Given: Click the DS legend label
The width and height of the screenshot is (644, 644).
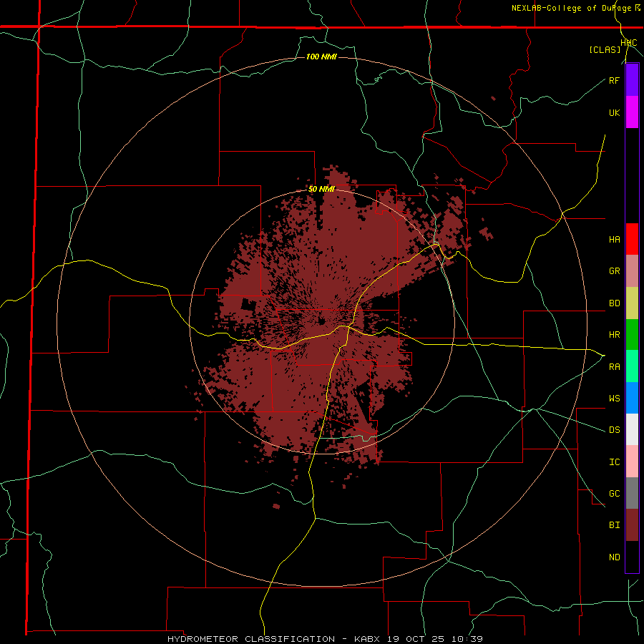Looking at the screenshot, I should (x=614, y=430).
